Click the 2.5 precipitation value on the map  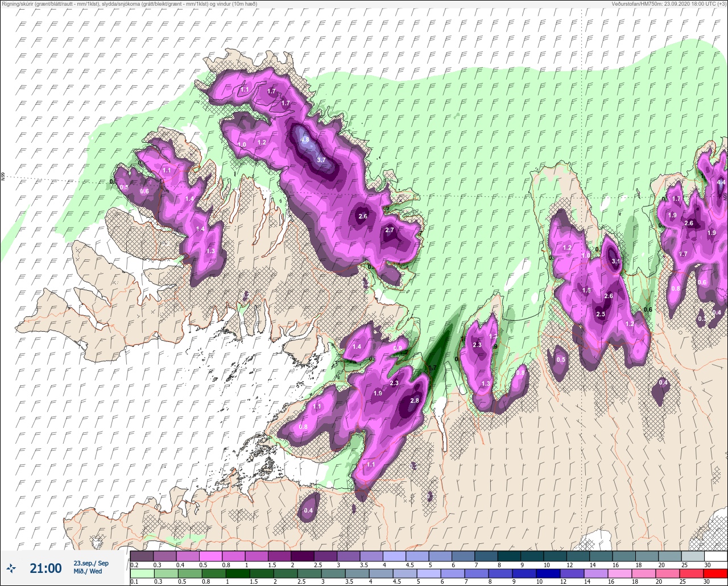[601, 315]
